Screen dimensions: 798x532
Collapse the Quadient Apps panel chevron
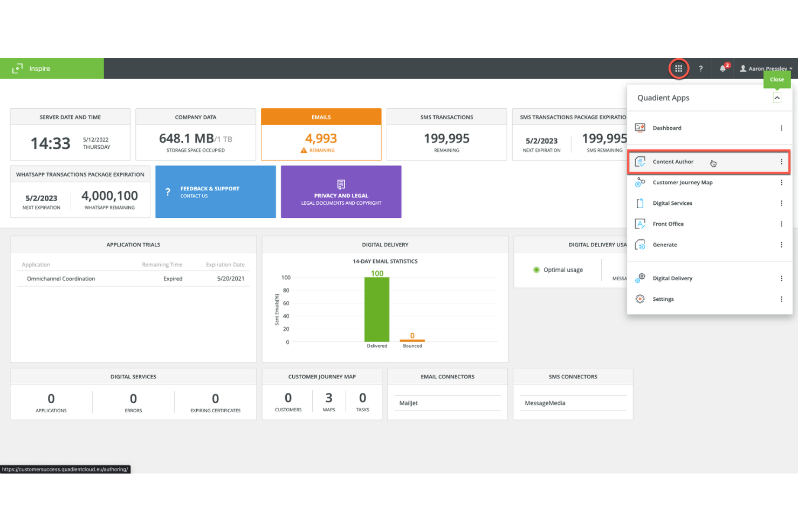[777, 98]
